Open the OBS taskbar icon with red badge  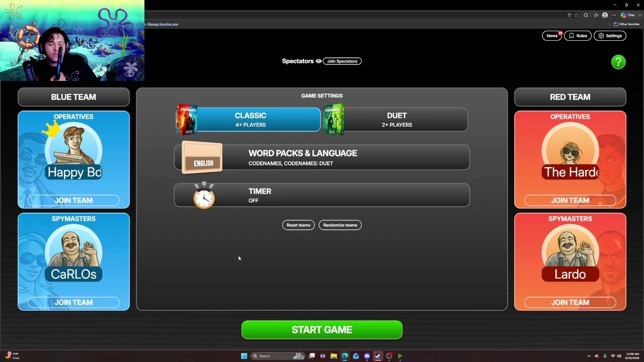(389, 356)
